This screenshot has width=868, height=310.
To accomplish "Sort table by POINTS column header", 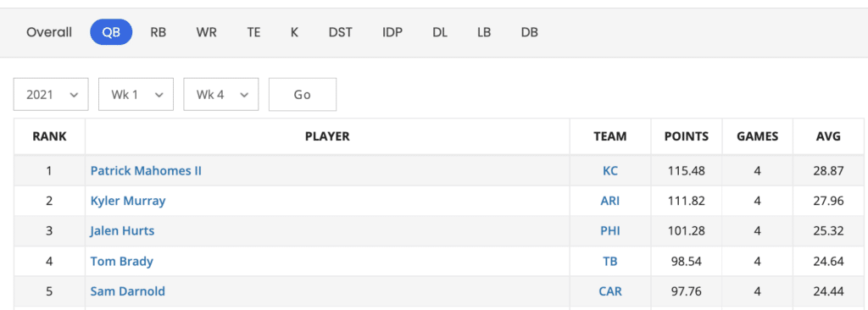I will tap(687, 136).
